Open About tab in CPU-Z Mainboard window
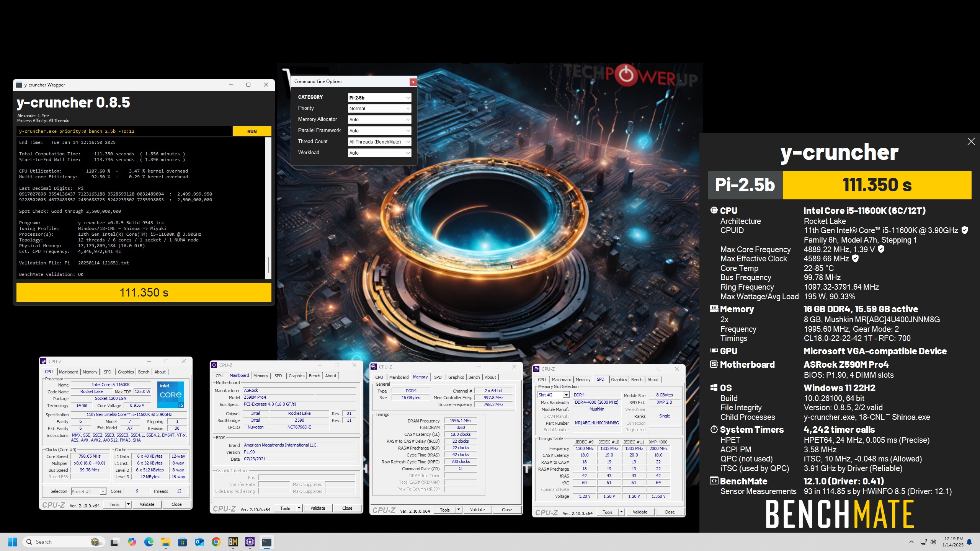 pyautogui.click(x=331, y=376)
